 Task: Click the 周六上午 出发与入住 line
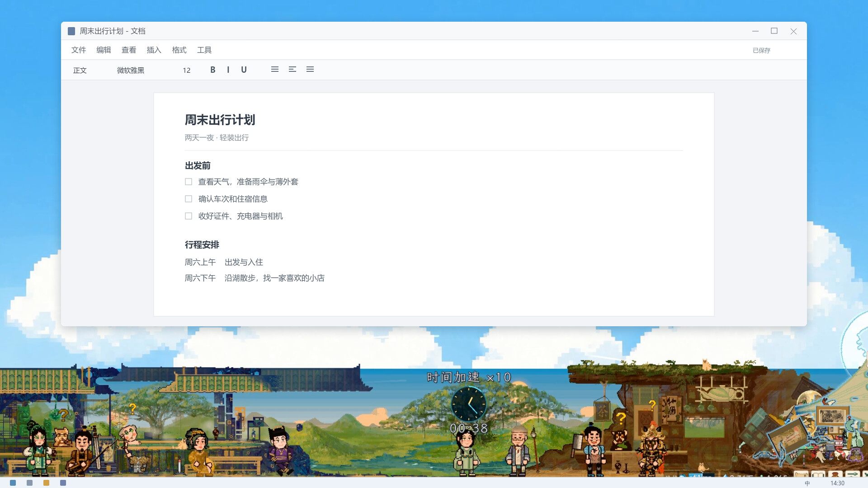[224, 262]
